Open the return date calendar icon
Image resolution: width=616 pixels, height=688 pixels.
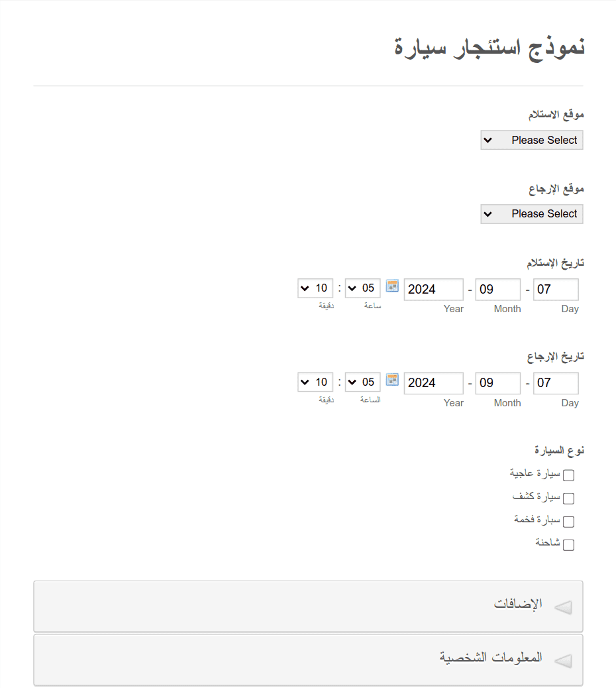tap(392, 380)
